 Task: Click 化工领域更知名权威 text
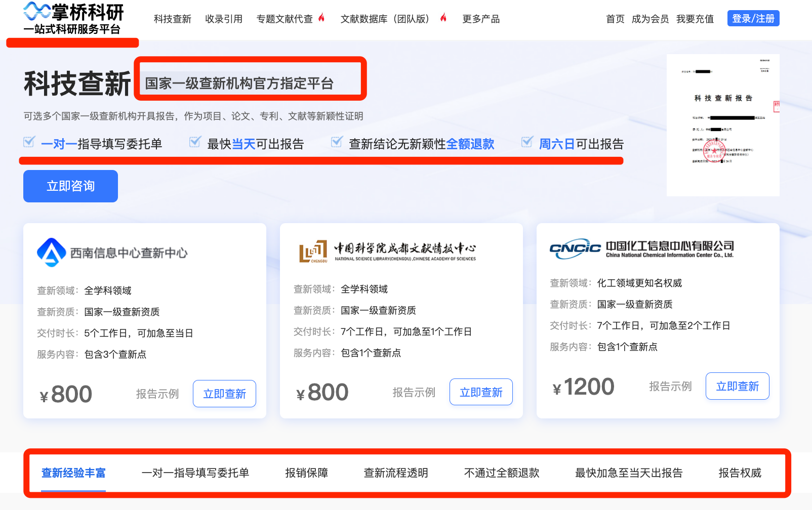tap(640, 283)
